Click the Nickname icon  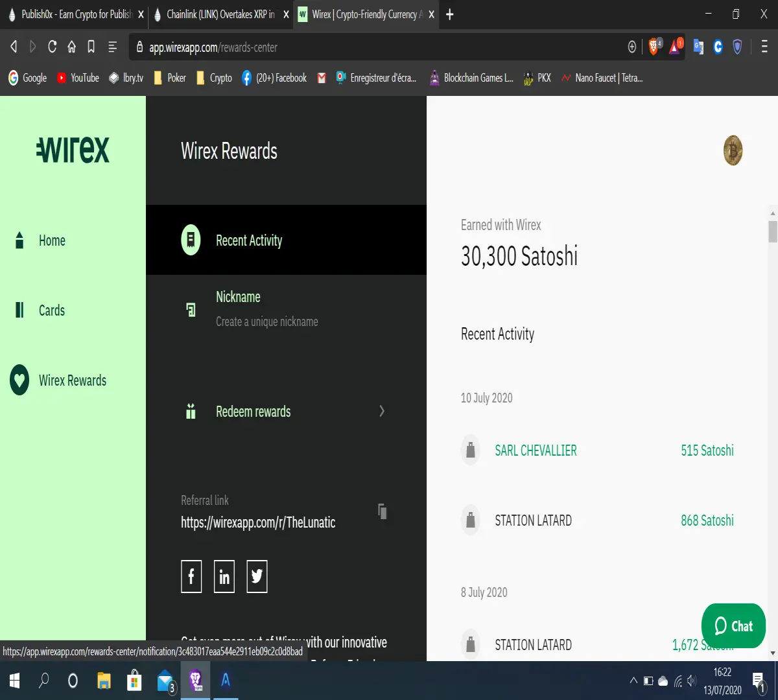191,309
